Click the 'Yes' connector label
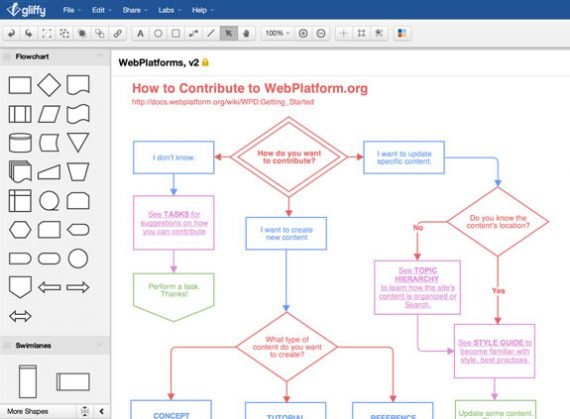This screenshot has height=419, width=570. point(498,291)
